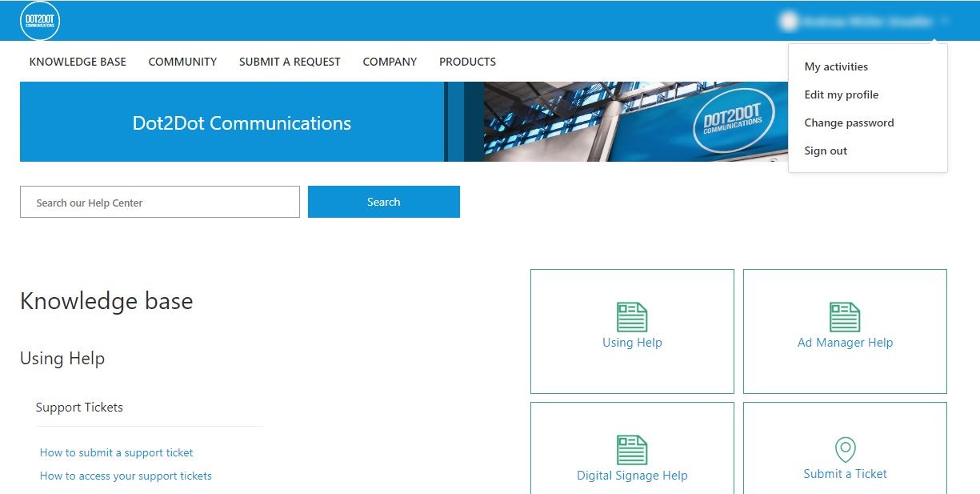Sign out from the user menu
The width and height of the screenshot is (980, 494).
pyautogui.click(x=826, y=151)
